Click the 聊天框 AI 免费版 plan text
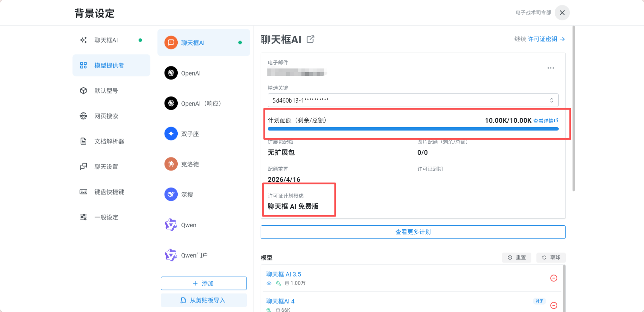Image resolution: width=644 pixels, height=312 pixels. (x=293, y=206)
